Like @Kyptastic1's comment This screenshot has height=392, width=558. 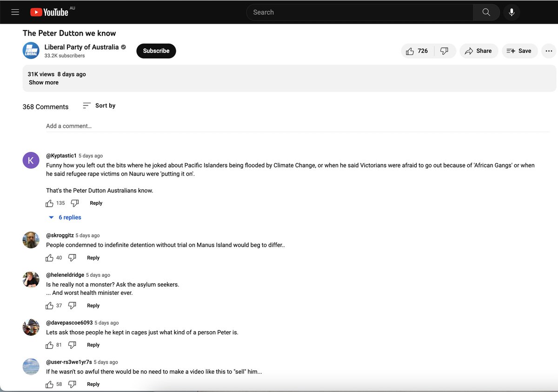tap(50, 203)
